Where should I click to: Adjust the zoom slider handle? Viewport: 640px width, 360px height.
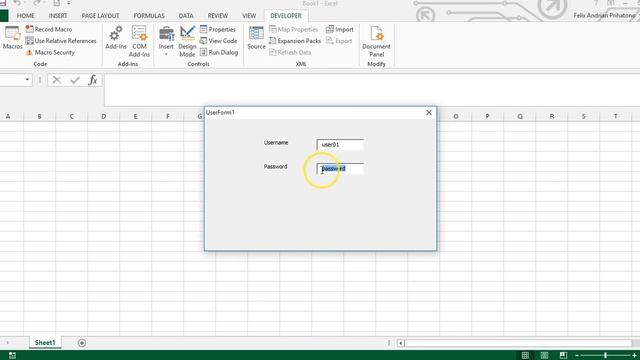click(606, 356)
